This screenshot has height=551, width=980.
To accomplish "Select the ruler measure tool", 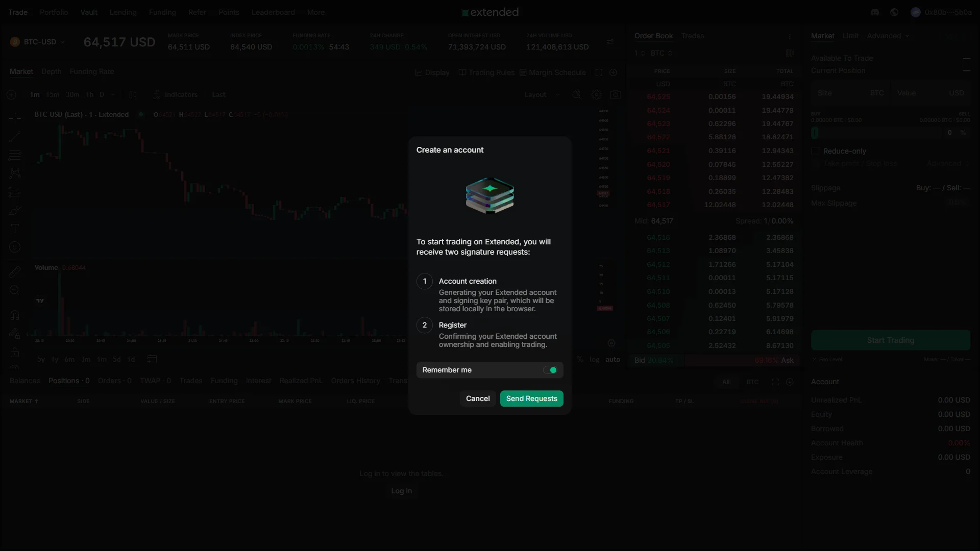I will (x=15, y=272).
